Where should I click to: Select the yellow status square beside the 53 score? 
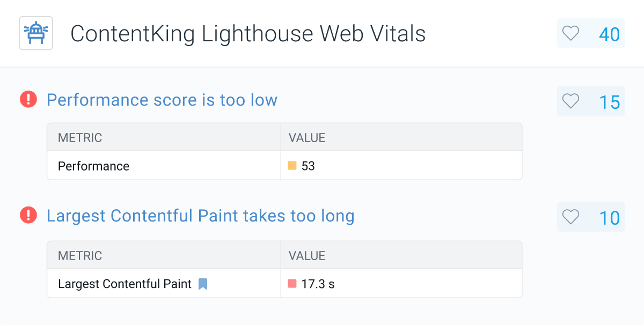pos(293,166)
